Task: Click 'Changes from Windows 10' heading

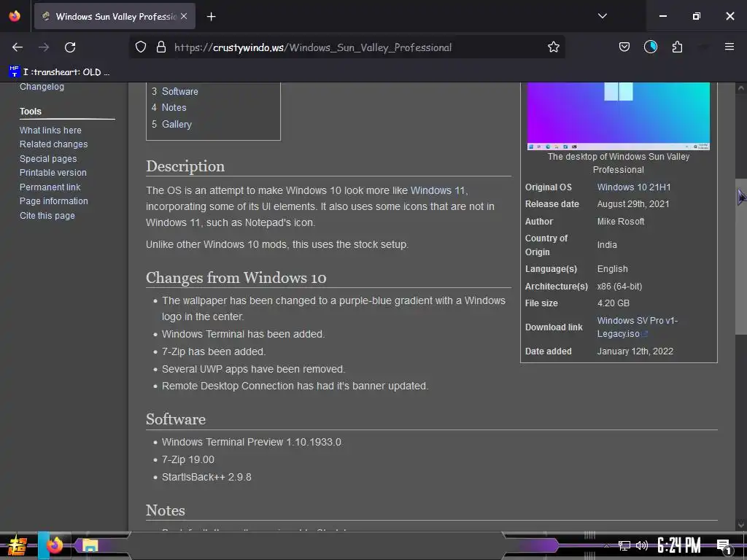Action: pos(236,278)
